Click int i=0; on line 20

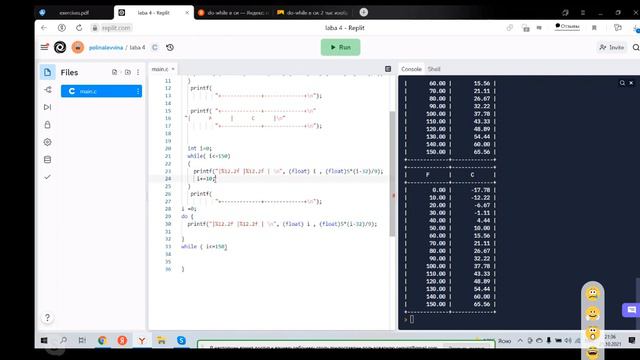click(200, 148)
